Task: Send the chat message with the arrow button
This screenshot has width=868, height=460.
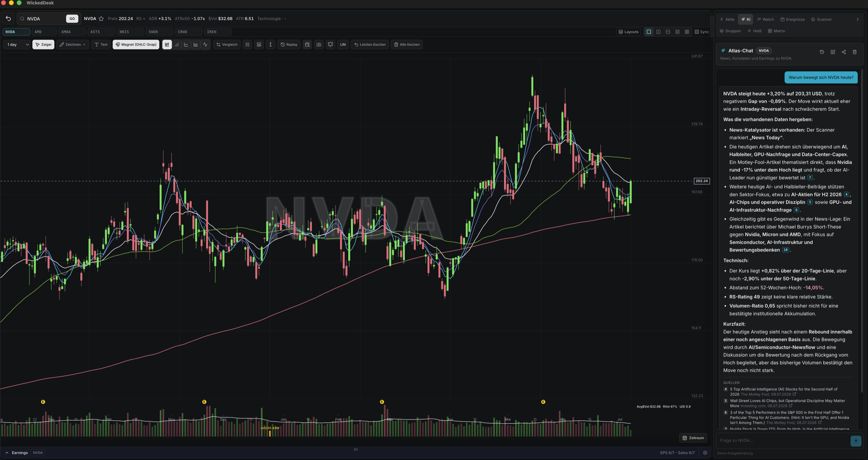Action: point(856,441)
